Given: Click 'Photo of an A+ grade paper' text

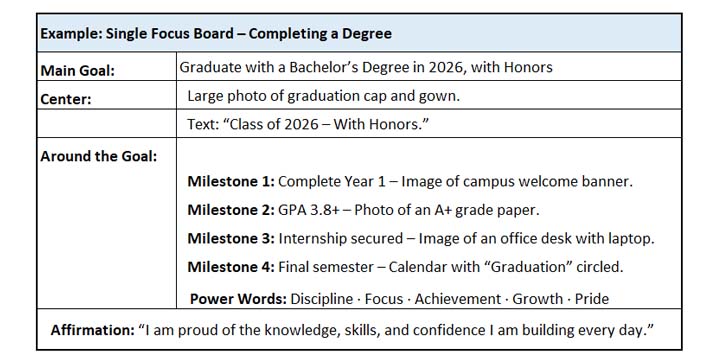Looking at the screenshot, I should pyautogui.click(x=447, y=210).
